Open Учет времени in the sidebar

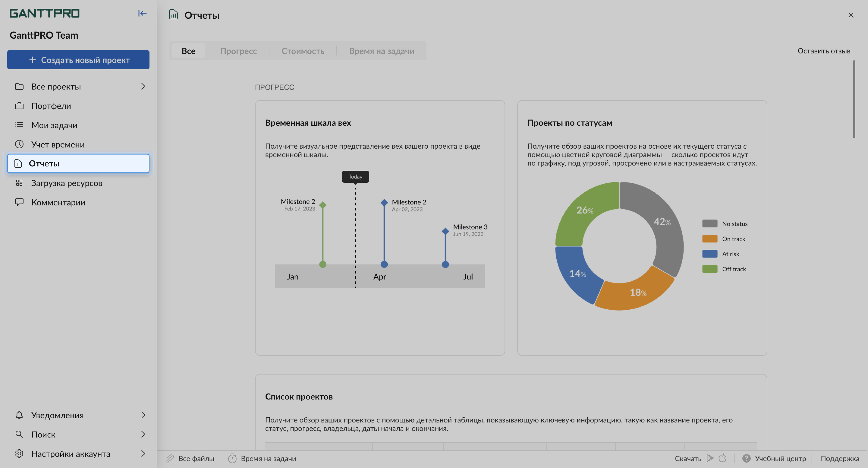coord(78,144)
